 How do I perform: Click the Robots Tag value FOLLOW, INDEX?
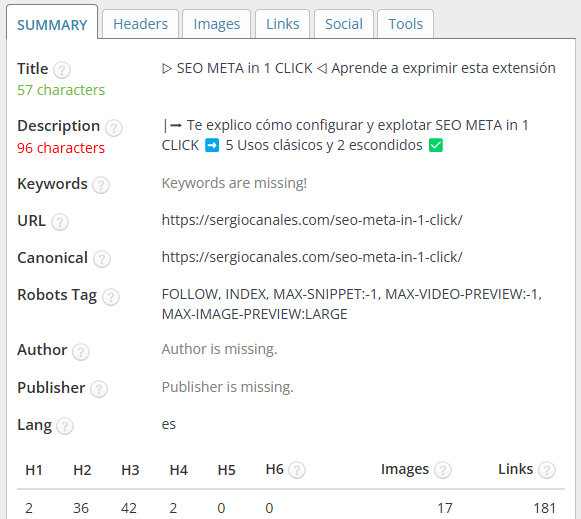point(352,304)
